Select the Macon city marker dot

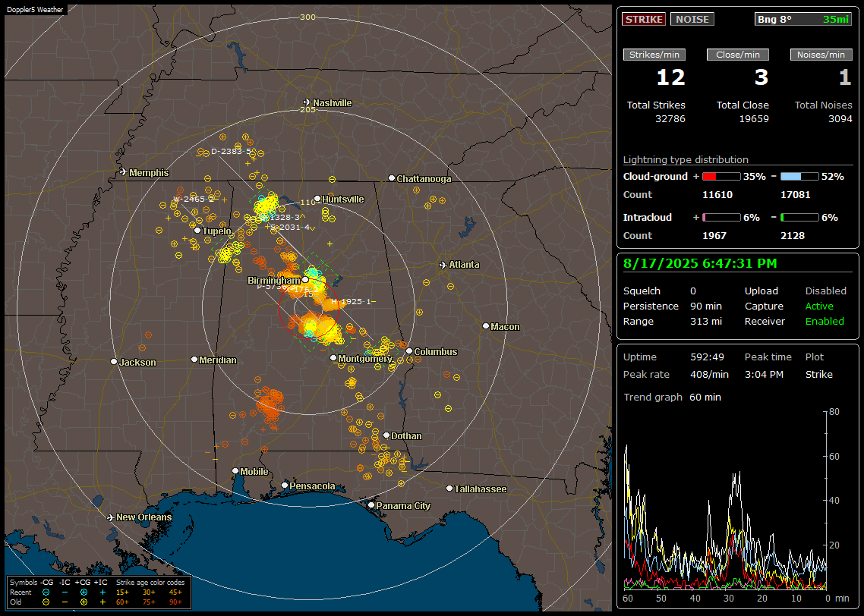tap(486, 326)
